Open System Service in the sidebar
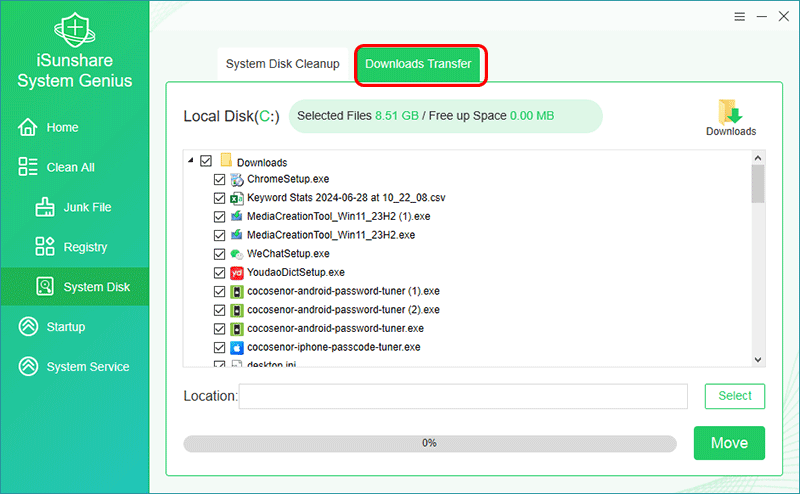The width and height of the screenshot is (800, 494). click(74, 366)
